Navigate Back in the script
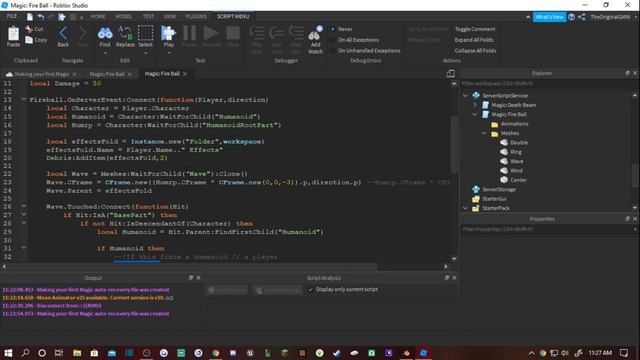 click(63, 36)
